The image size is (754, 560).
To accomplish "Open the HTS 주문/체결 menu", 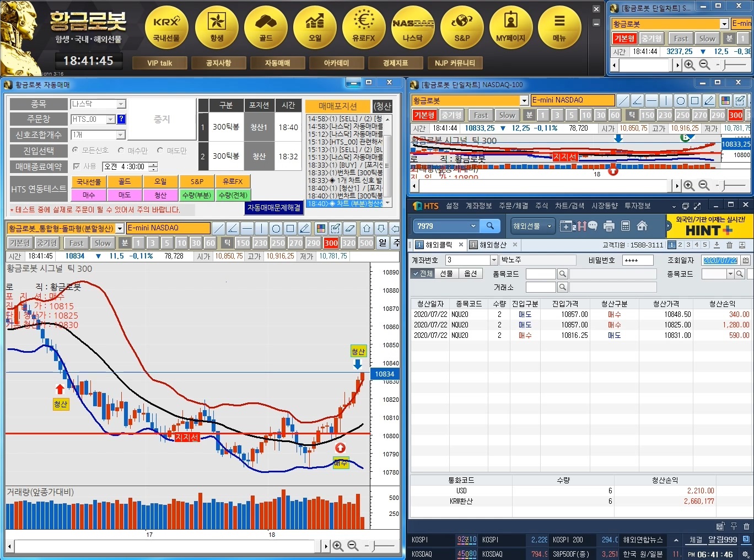I will click(513, 206).
